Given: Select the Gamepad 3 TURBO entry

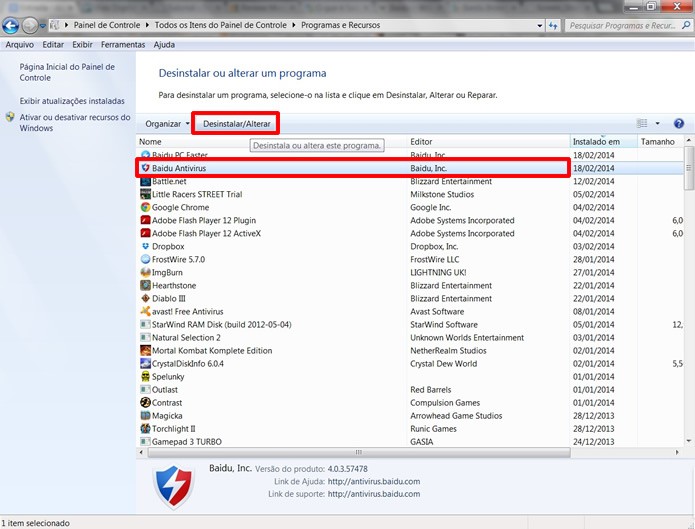Looking at the screenshot, I should point(187,442).
